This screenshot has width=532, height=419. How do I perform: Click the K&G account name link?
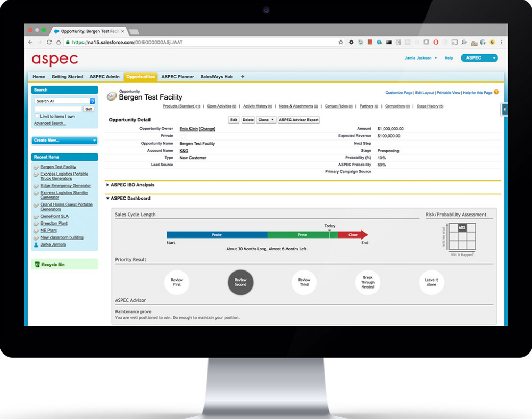click(x=184, y=151)
